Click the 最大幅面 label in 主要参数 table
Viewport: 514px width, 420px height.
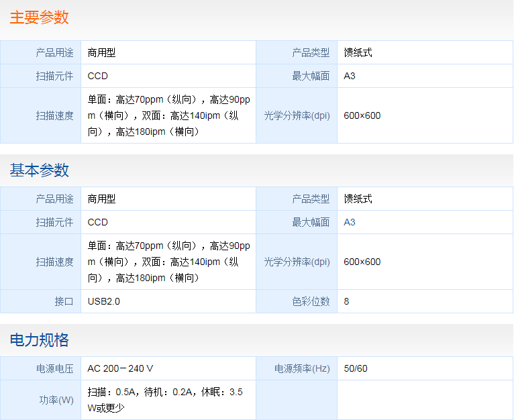pos(311,76)
